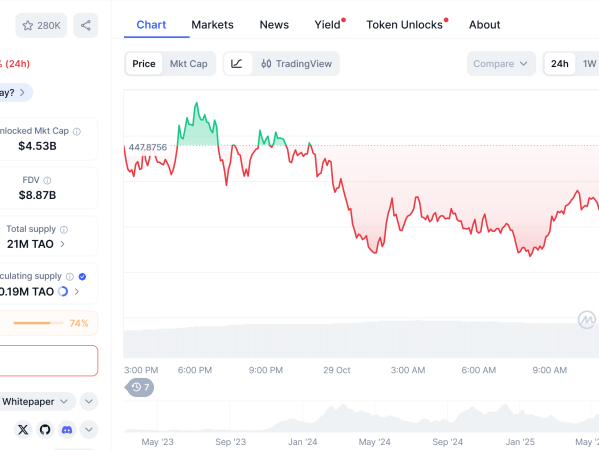Click info icon beside Circulating supply
The image size is (599, 450).
[70, 277]
